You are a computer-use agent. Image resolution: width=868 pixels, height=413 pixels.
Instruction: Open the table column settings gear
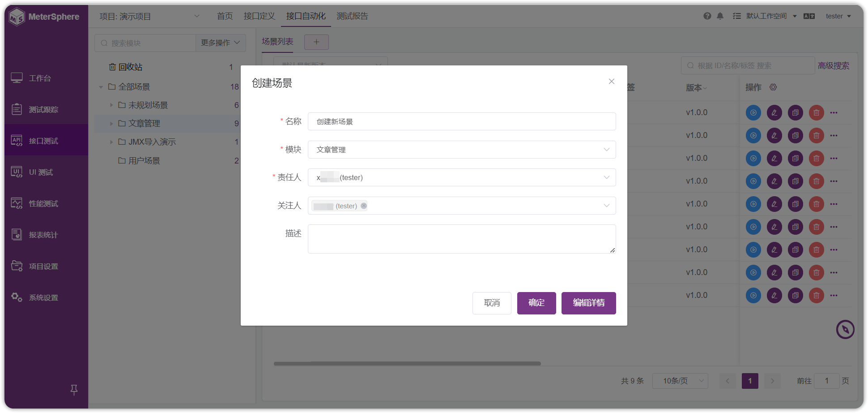point(773,87)
